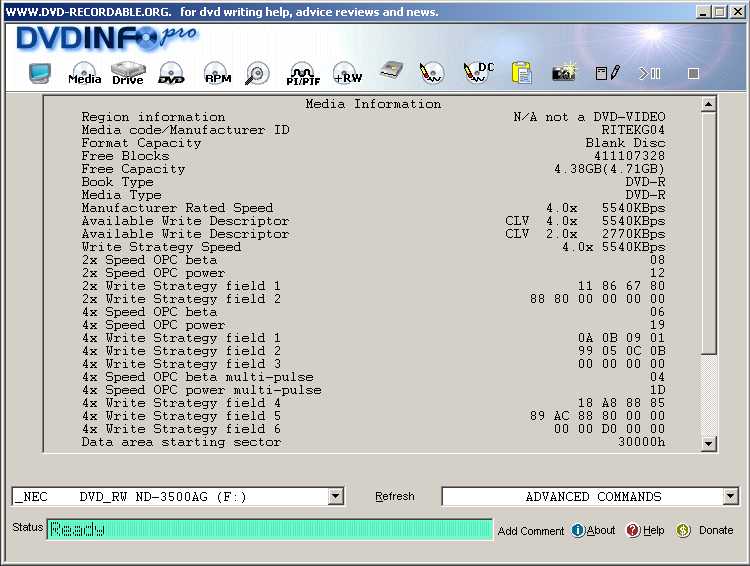This screenshot has width=750, height=566.
Task: Click the 'Manufacturer Rated Speed' label
Action: (x=177, y=208)
